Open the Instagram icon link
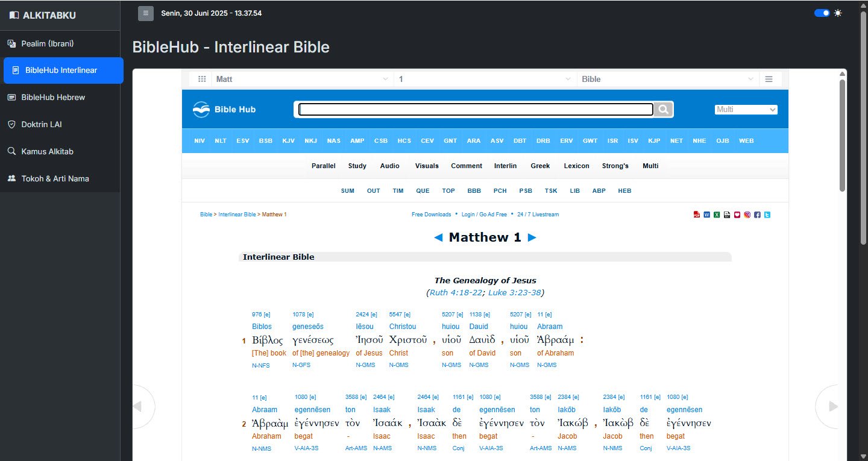This screenshot has width=868, height=461. click(747, 215)
